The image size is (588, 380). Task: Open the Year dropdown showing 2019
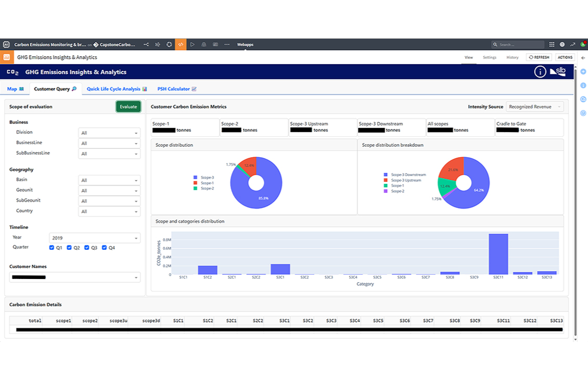tap(95, 238)
